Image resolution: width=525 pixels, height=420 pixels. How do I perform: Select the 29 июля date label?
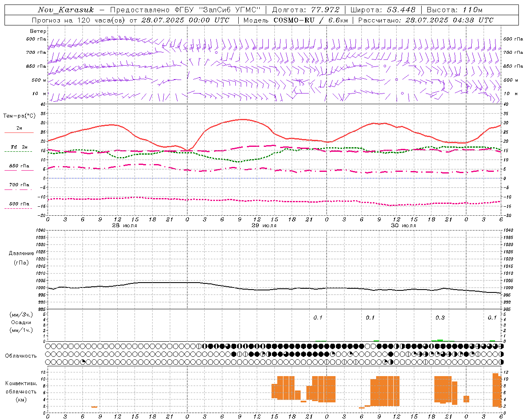tap(264, 226)
